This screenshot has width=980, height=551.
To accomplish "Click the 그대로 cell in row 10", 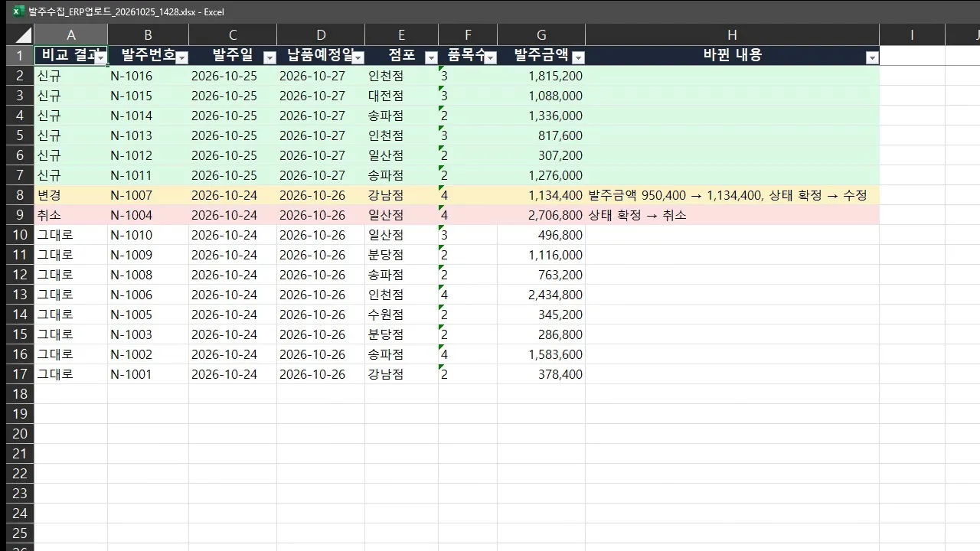I will click(71, 235).
